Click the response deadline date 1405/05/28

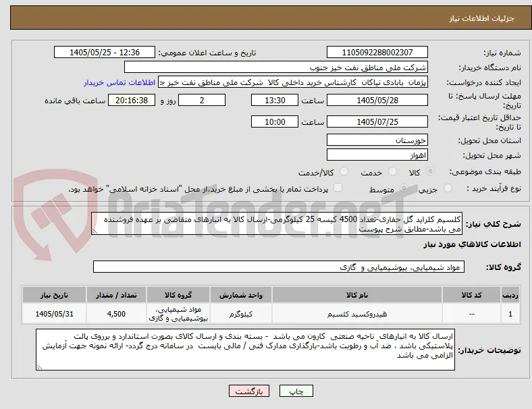[x=377, y=101]
